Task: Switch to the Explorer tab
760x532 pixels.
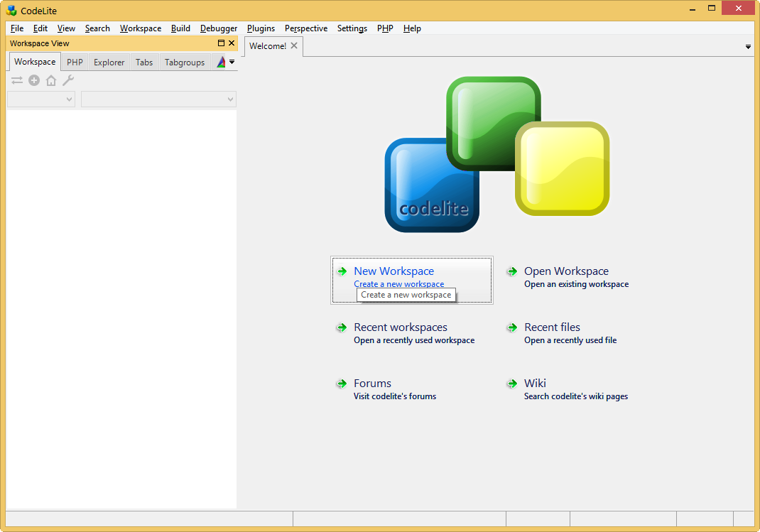Action: 109,63
